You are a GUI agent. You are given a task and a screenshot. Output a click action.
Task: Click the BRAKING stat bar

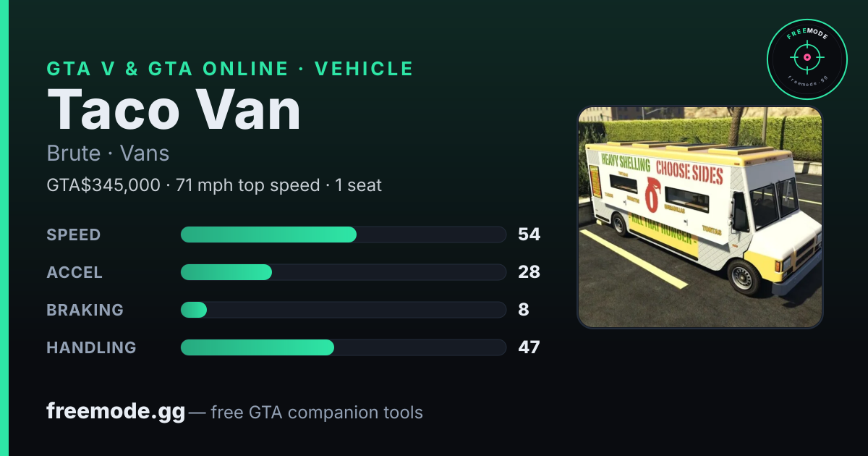(343, 310)
